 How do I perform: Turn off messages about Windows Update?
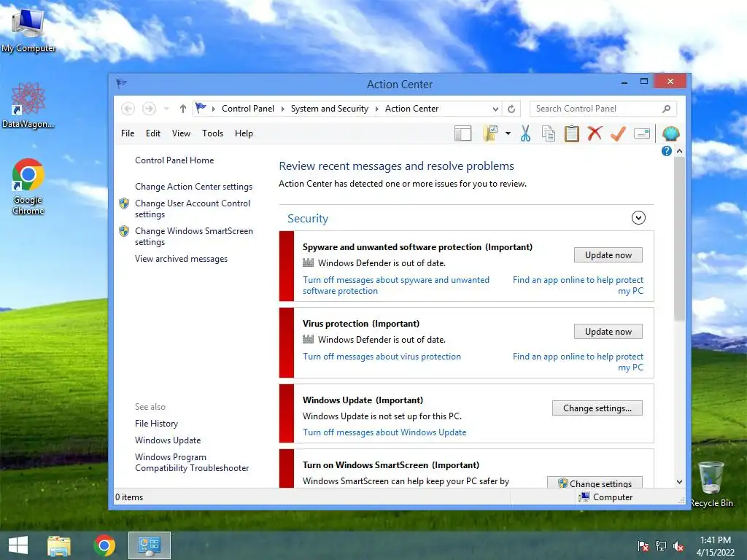[384, 432]
